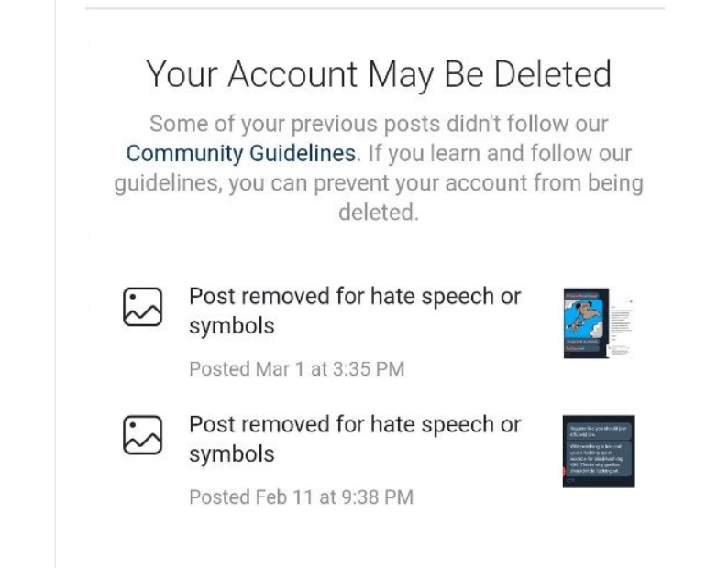Click the word "deleted." ending the paragraph
Viewport: 728px width, 568px height.
pos(379,213)
